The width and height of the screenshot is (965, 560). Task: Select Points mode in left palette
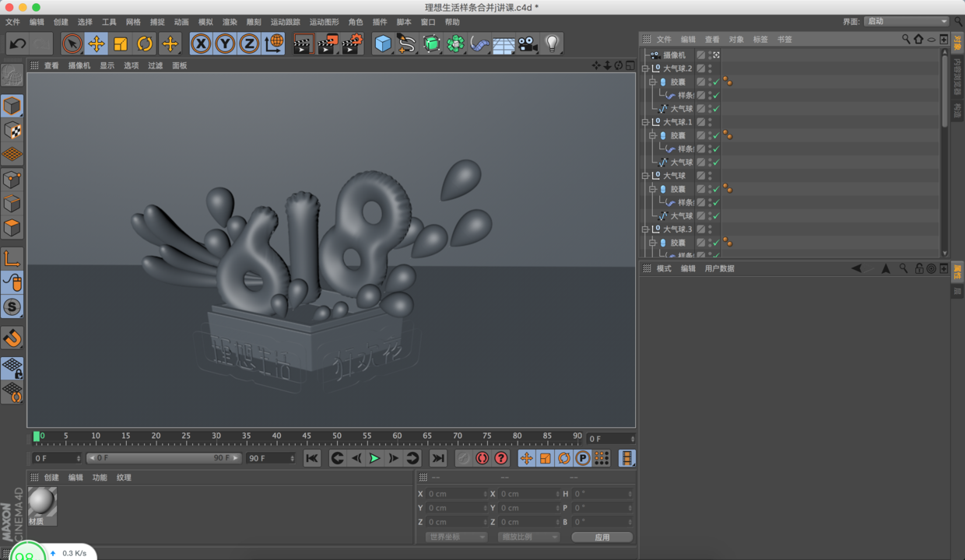tap(12, 180)
